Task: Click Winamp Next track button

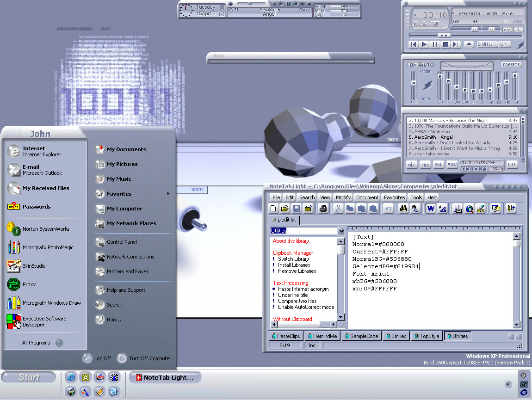Action: tap(456, 44)
